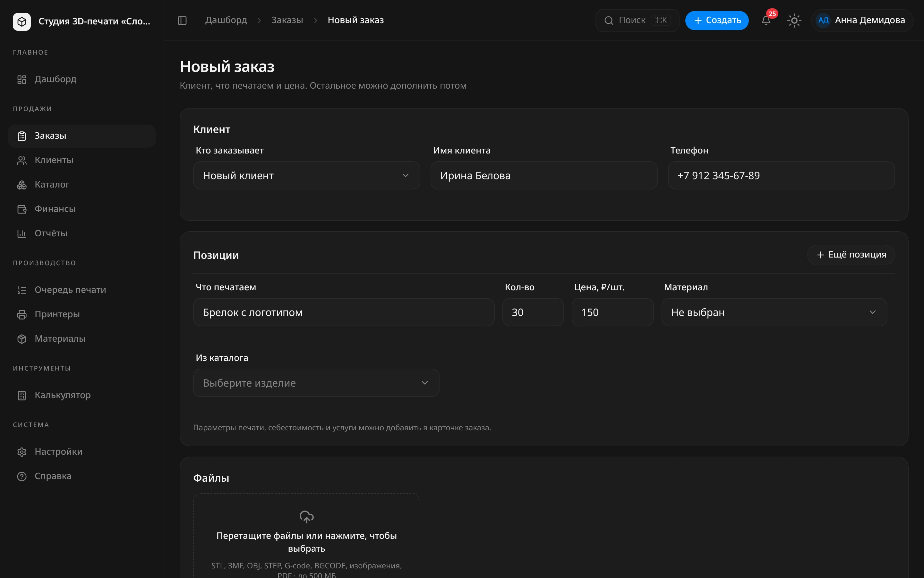Click the АД avatar icon

click(x=823, y=20)
